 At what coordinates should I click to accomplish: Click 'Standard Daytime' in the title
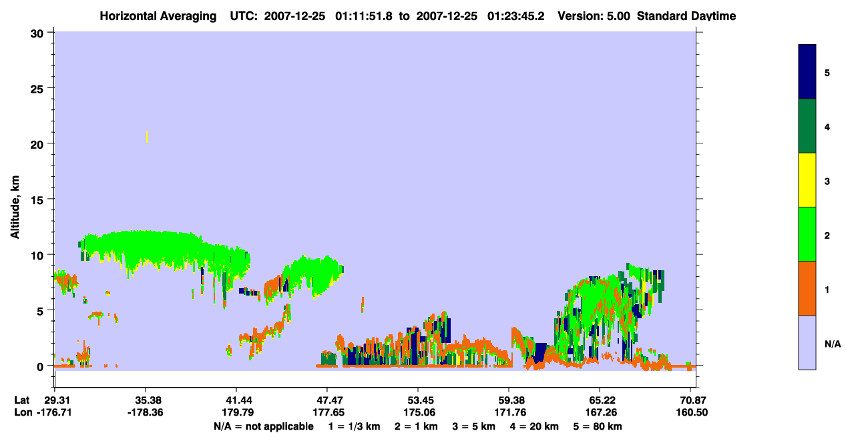tap(686, 16)
